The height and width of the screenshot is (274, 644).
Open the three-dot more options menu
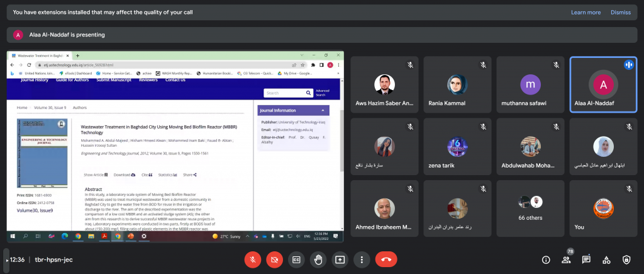[x=362, y=259]
